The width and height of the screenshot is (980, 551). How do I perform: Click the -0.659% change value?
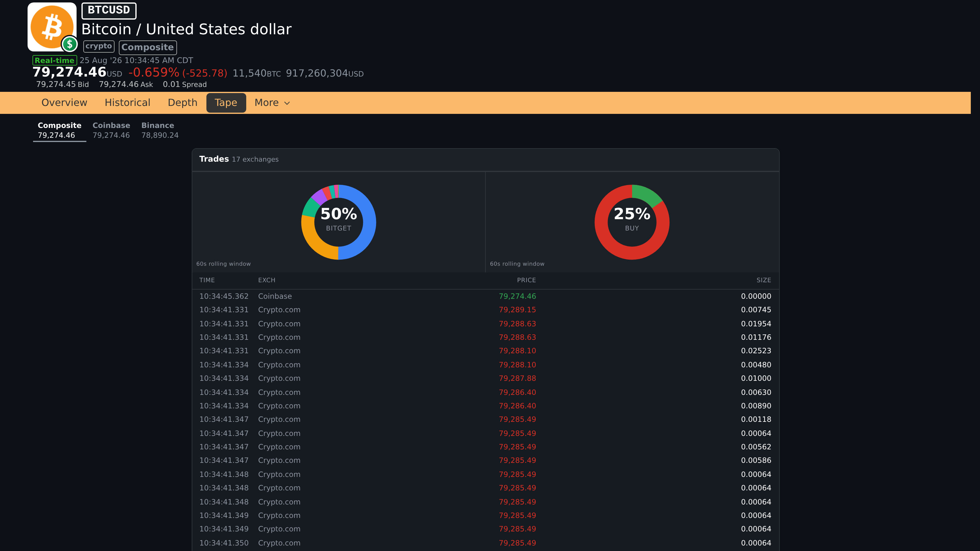click(154, 72)
